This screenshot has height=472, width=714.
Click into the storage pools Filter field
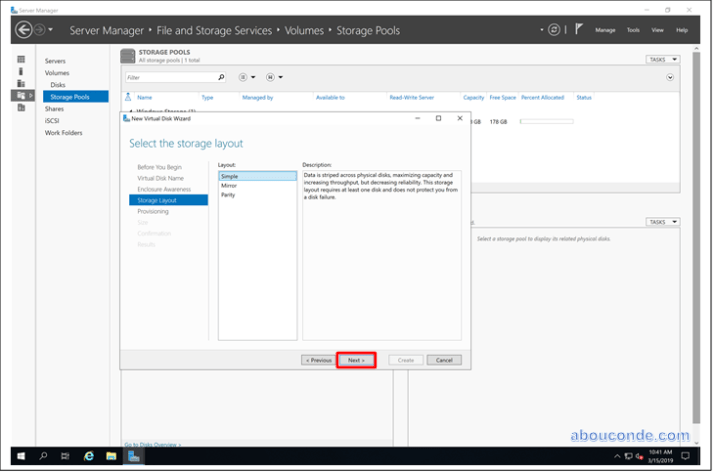(x=170, y=77)
